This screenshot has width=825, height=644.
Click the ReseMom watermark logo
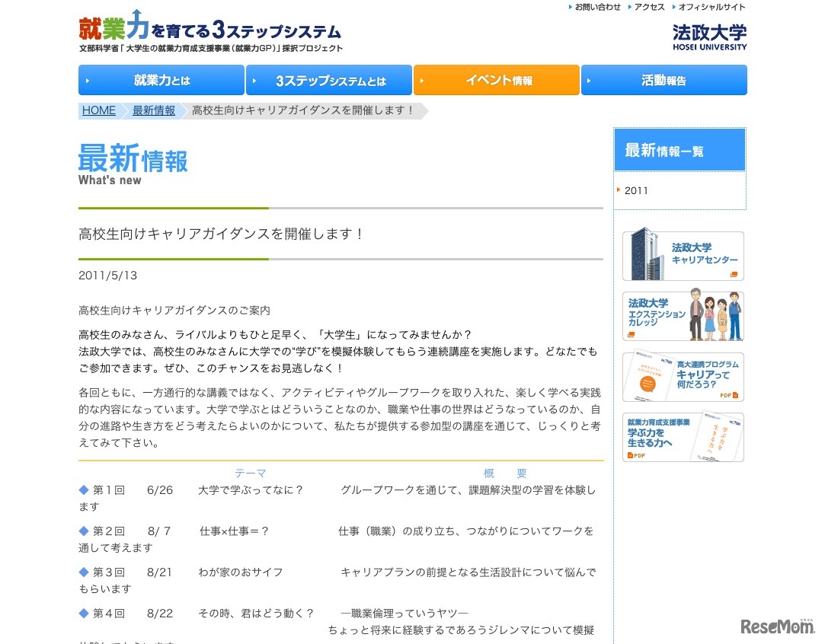pyautogui.click(x=777, y=626)
